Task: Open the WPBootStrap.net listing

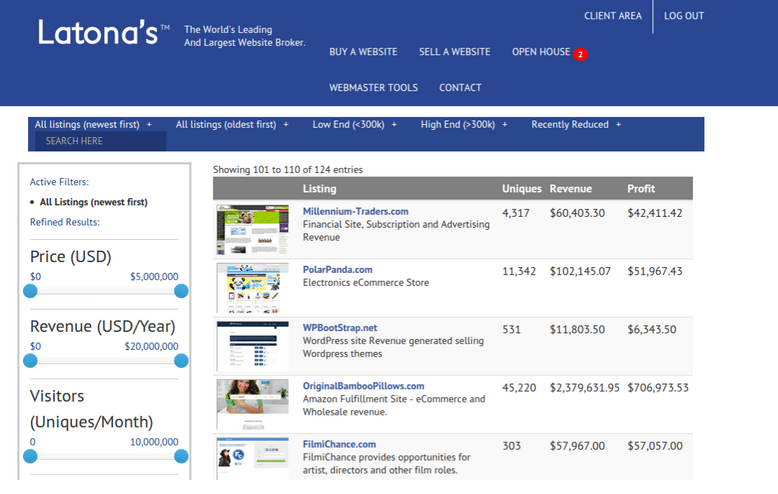Action: [340, 328]
